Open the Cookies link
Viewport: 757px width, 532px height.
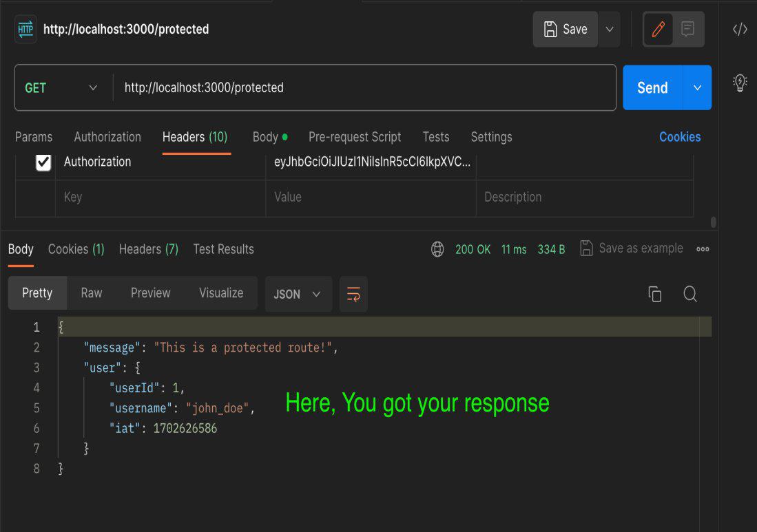679,137
